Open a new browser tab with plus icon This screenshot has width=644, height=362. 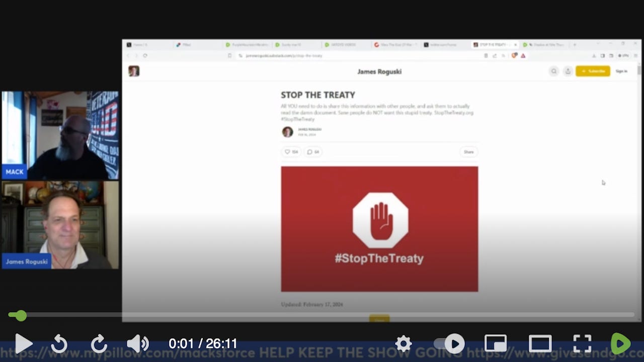coord(575,45)
